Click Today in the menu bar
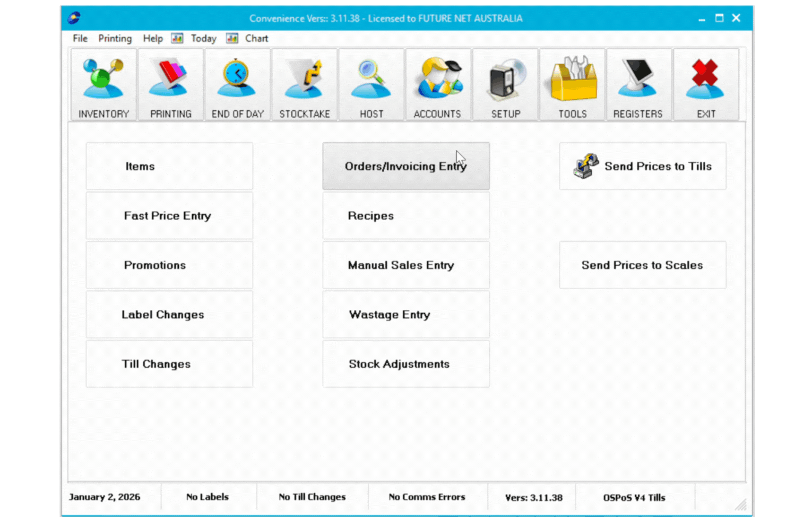Screen dimensions: 812x521 click(x=203, y=38)
